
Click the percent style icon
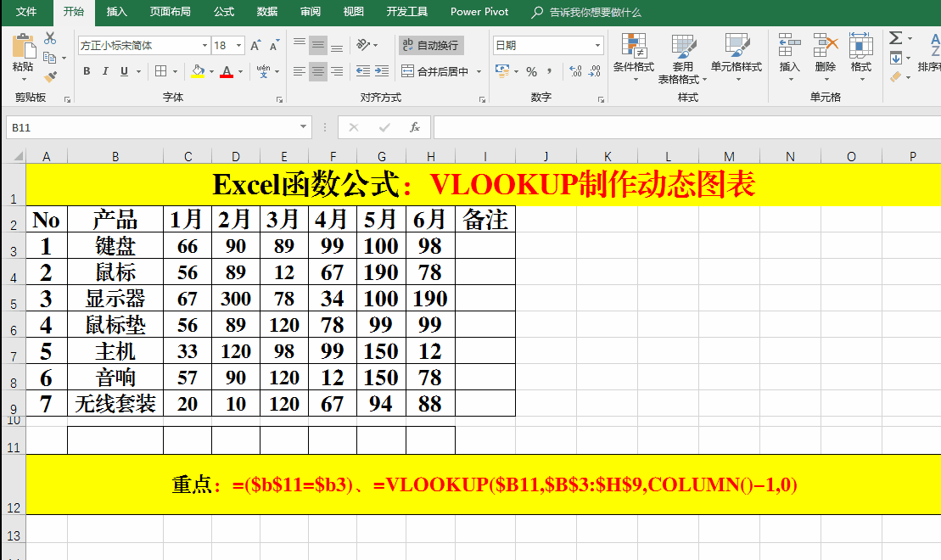coord(531,72)
